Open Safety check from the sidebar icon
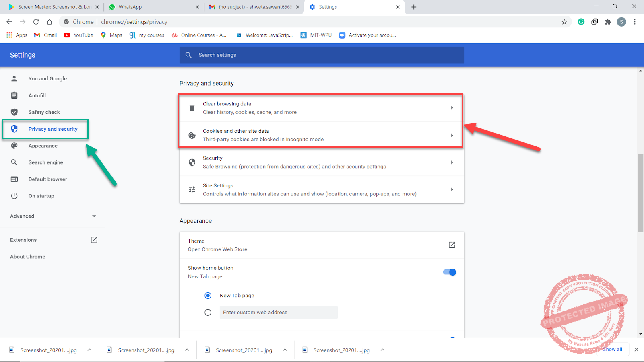This screenshot has width=644, height=362. [14, 112]
